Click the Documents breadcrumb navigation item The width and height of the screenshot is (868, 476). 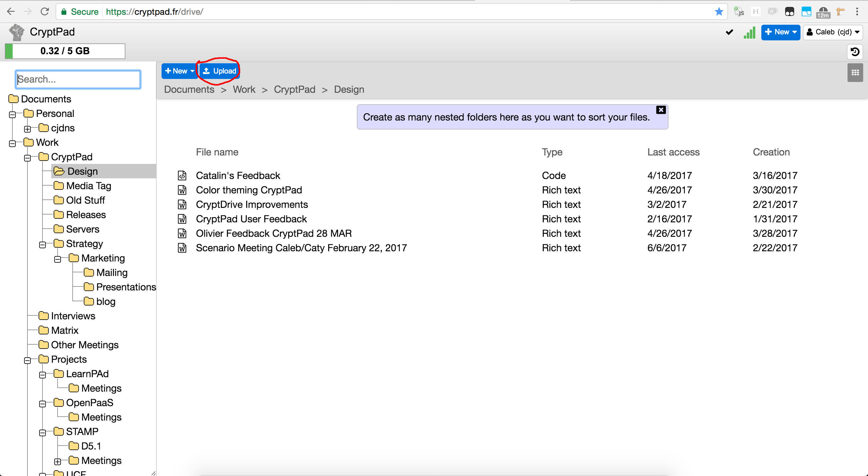pyautogui.click(x=189, y=89)
